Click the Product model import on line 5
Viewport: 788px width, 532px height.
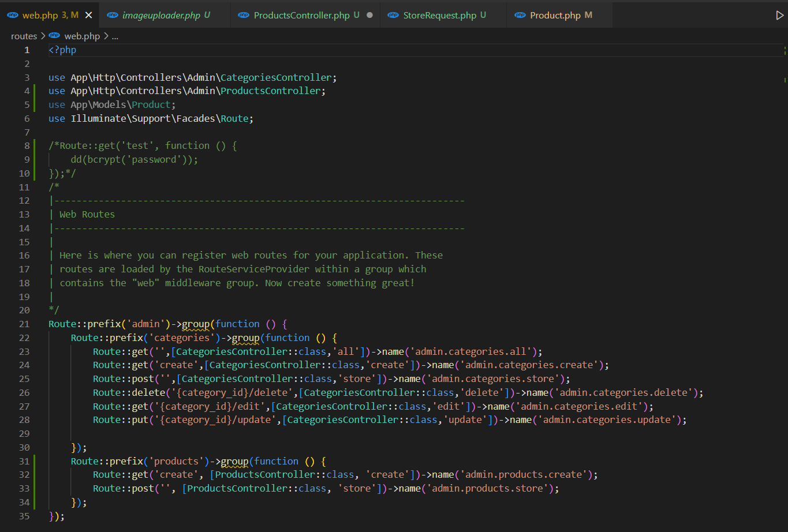pyautogui.click(x=151, y=104)
